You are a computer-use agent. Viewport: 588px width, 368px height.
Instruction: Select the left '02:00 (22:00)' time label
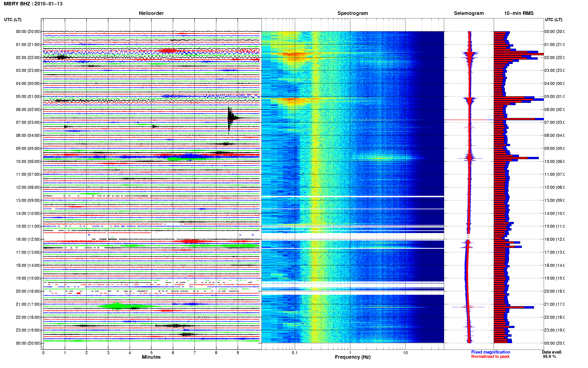28,58
